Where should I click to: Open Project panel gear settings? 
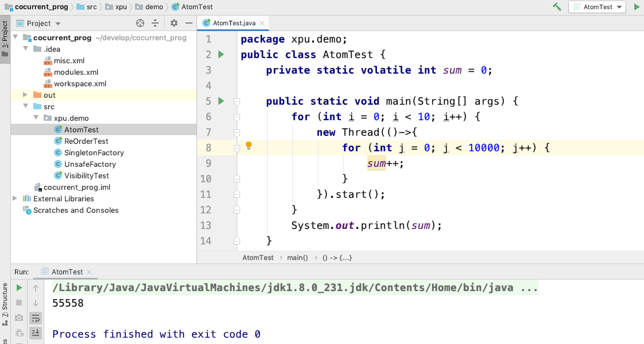coord(174,23)
